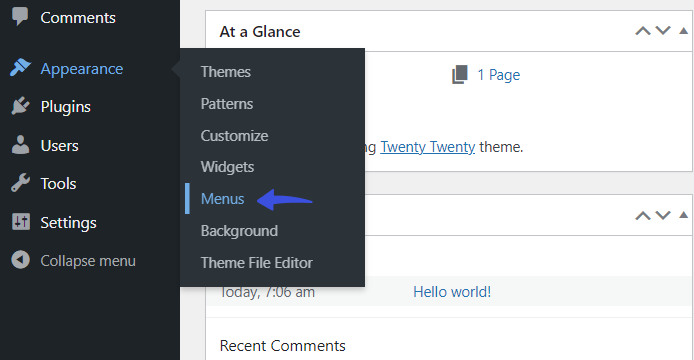Click the Tools wrench icon
Screen dimensions: 694x360
tap(20, 183)
